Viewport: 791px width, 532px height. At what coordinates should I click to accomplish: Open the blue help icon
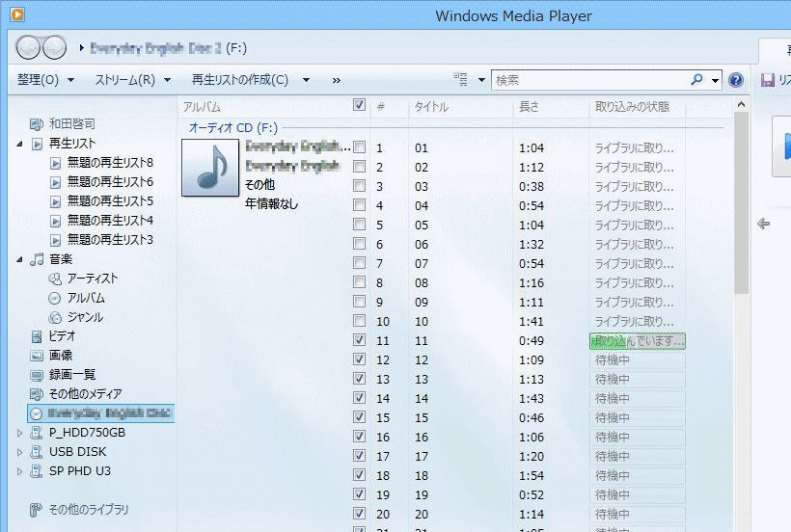click(x=736, y=80)
